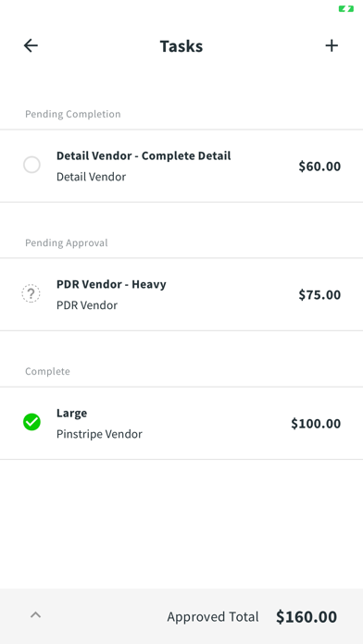Select the Pinstripe Vendor subtitle text
Viewport: 363px width, 644px height.
click(x=99, y=434)
